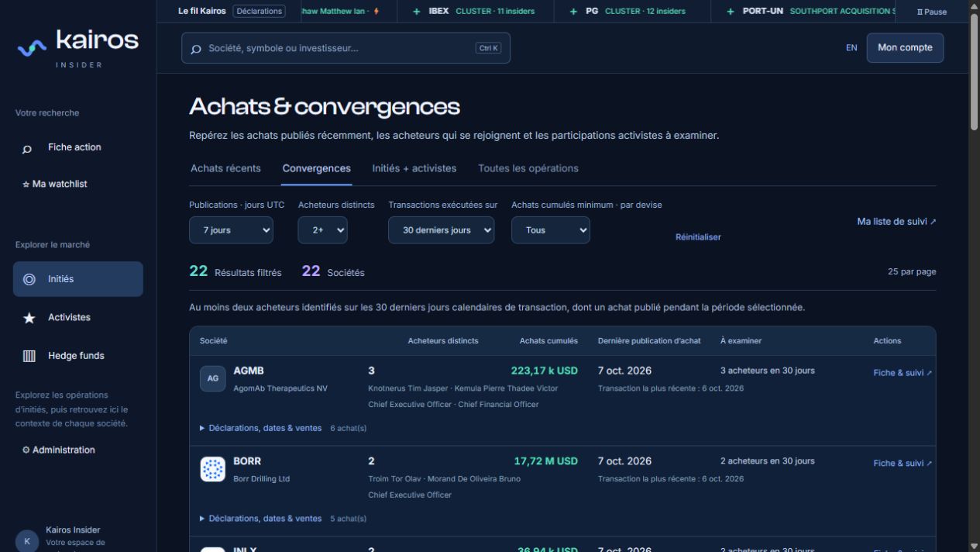Select the Convergences tab

point(316,168)
